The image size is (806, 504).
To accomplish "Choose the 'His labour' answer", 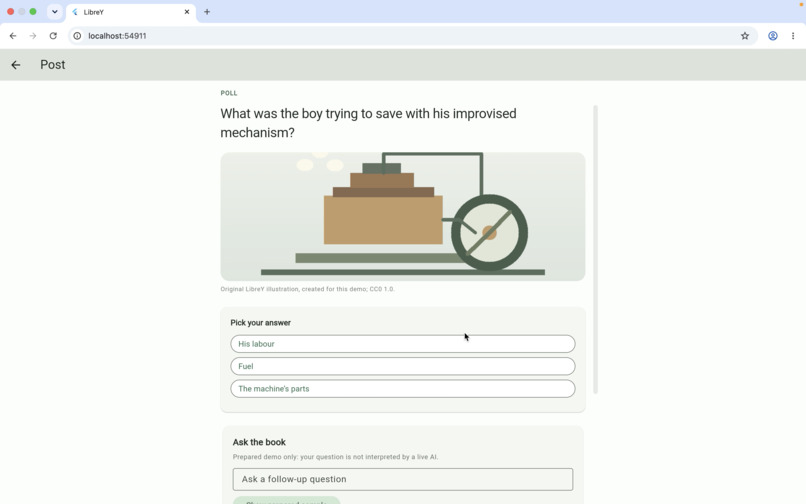I will pos(402,344).
